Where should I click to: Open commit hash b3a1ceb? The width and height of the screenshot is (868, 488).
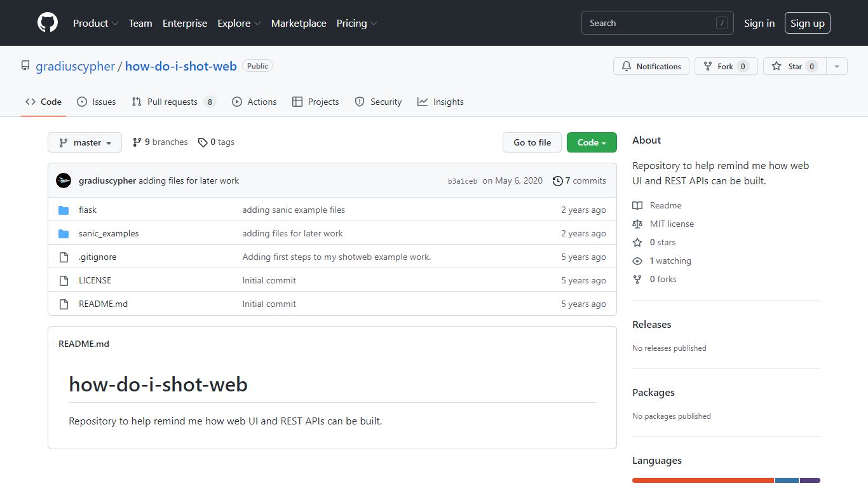[463, 181]
